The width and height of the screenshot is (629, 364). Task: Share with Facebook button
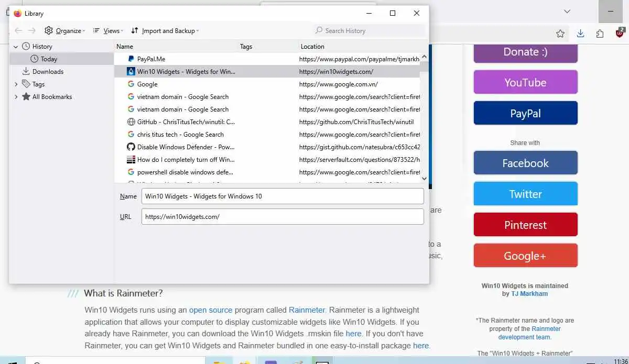(x=525, y=163)
